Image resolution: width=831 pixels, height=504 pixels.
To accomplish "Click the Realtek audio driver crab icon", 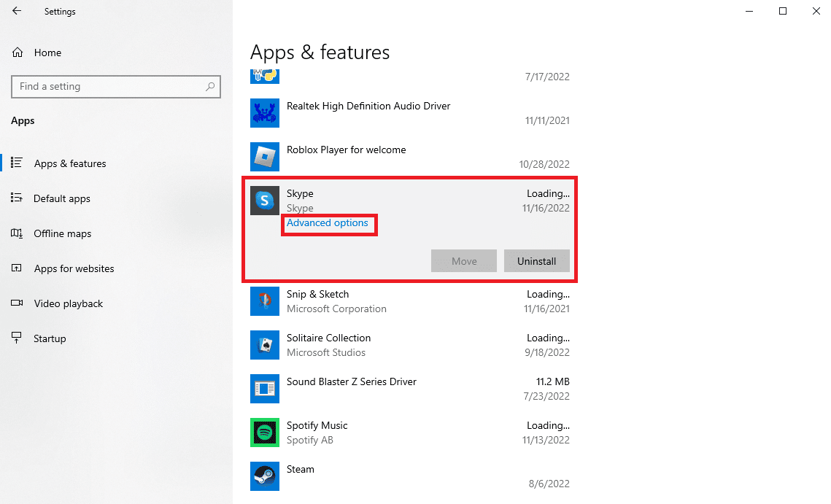I will click(x=264, y=113).
